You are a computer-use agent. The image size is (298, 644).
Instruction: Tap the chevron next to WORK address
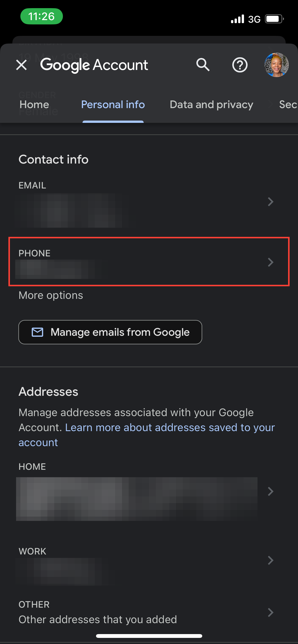click(270, 560)
